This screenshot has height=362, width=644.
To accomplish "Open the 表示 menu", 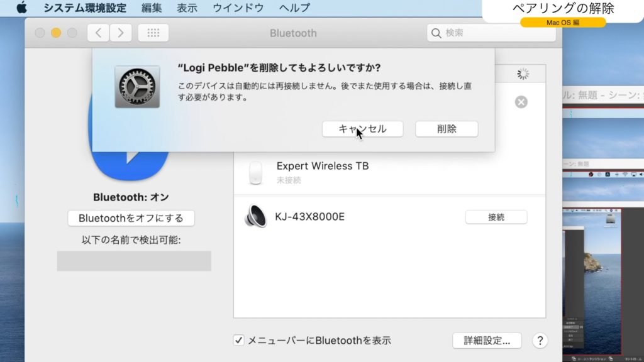I will click(187, 8).
